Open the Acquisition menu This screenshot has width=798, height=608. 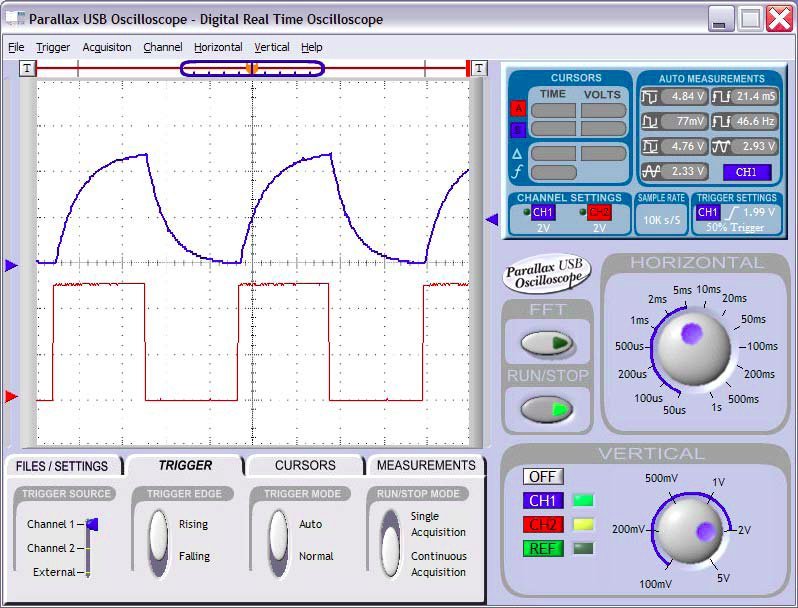[x=107, y=47]
